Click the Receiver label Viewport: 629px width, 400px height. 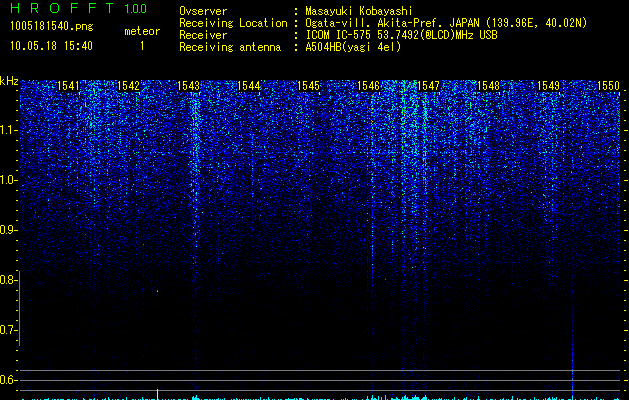203,35
